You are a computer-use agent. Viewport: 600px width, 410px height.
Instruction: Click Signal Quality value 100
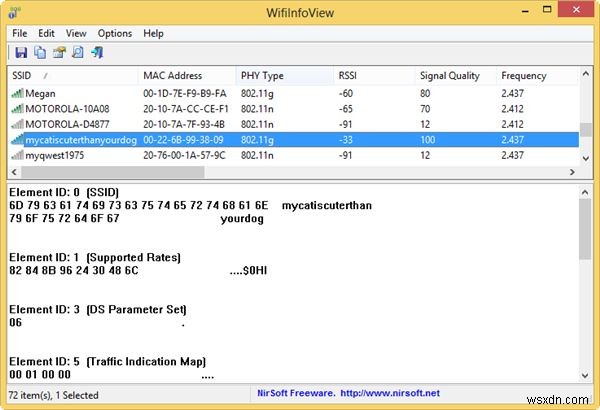tap(428, 140)
